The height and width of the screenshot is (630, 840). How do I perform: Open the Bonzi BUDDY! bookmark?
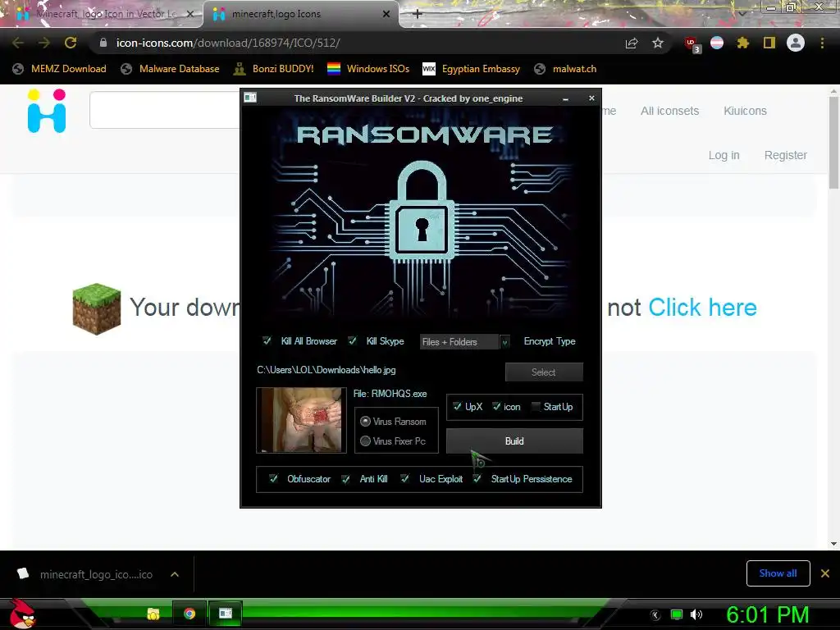pyautogui.click(x=273, y=69)
